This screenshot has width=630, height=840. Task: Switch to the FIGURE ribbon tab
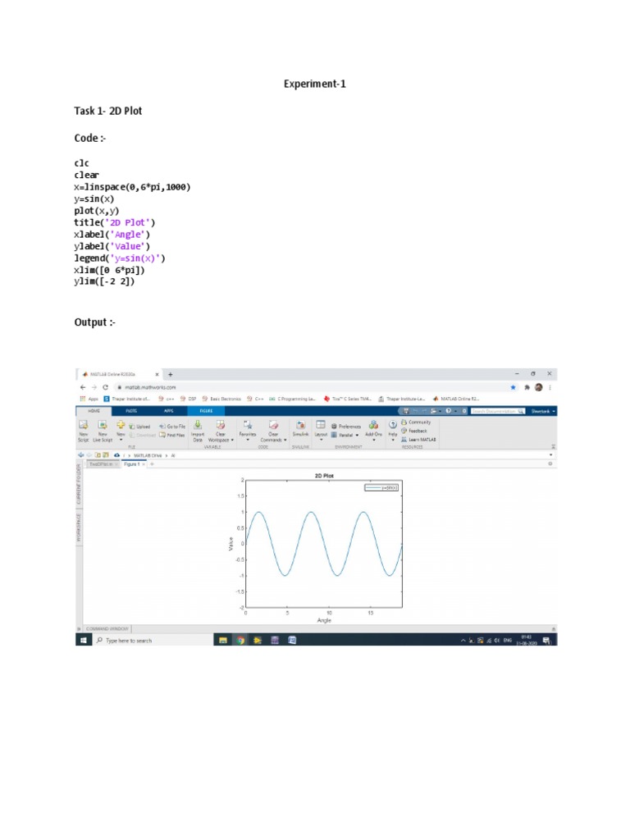(206, 411)
